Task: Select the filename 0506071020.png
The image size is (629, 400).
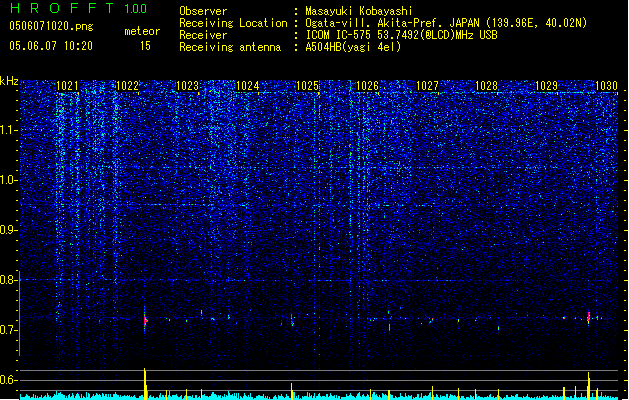Action: tap(51, 27)
